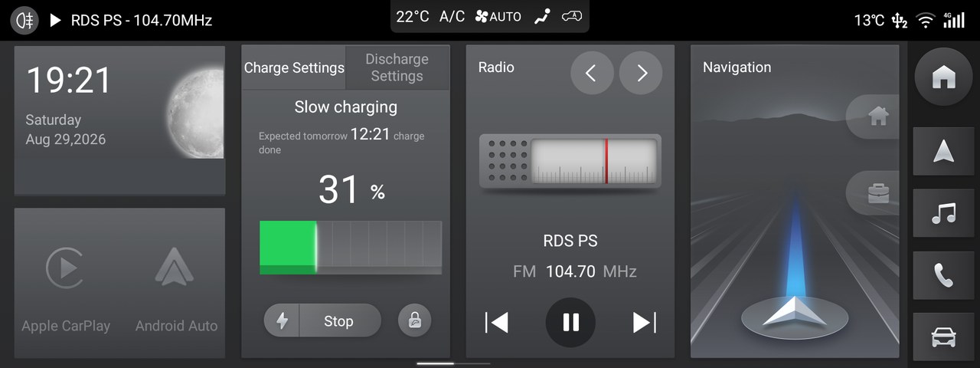Image resolution: width=980 pixels, height=368 pixels.
Task: Open Phone from the sidebar
Action: point(943,275)
